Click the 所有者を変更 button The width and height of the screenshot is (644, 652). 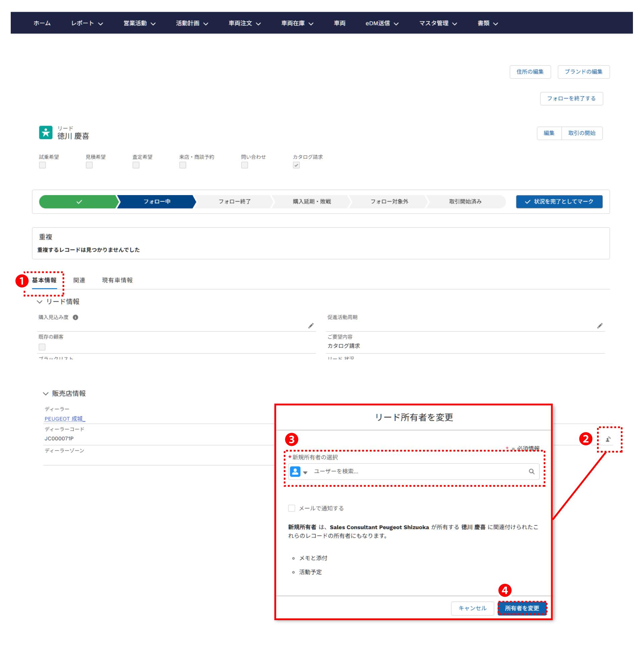click(522, 608)
